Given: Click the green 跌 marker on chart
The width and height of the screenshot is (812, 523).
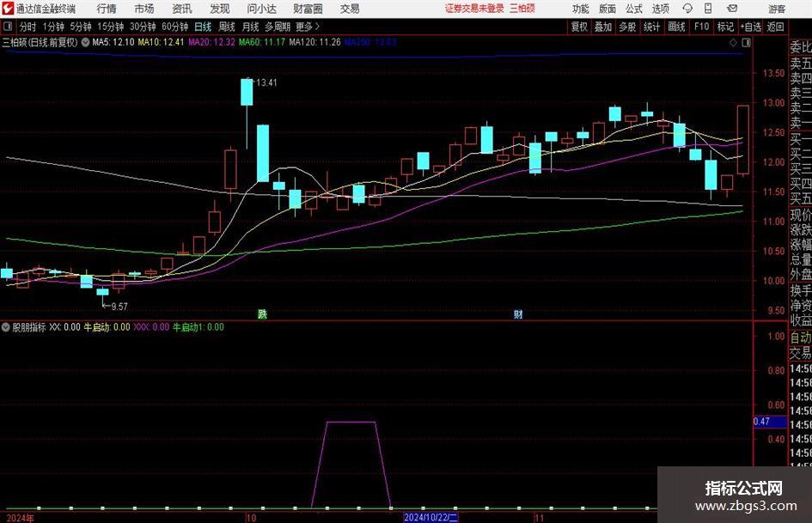Looking at the screenshot, I should coord(263,313).
